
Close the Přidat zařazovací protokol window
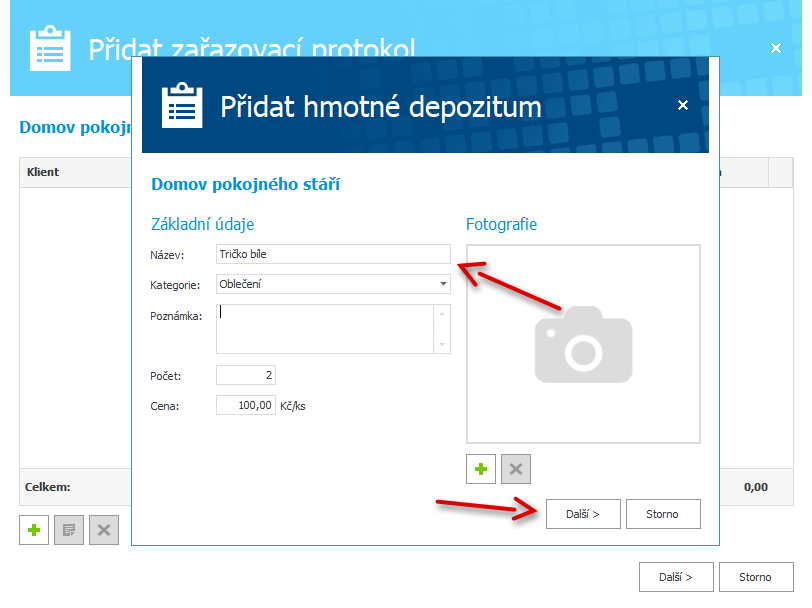776,48
